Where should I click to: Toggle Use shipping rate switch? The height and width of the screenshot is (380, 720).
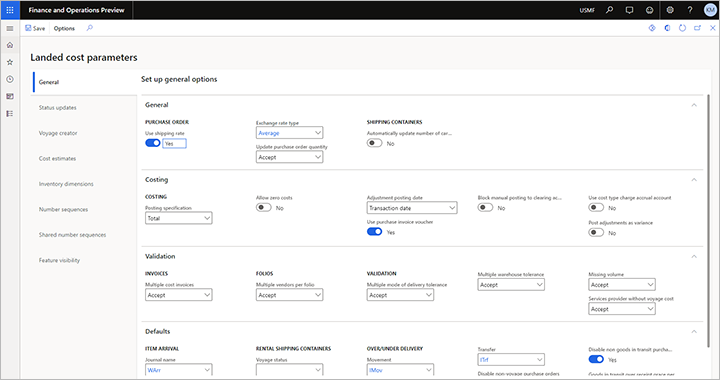coord(153,143)
